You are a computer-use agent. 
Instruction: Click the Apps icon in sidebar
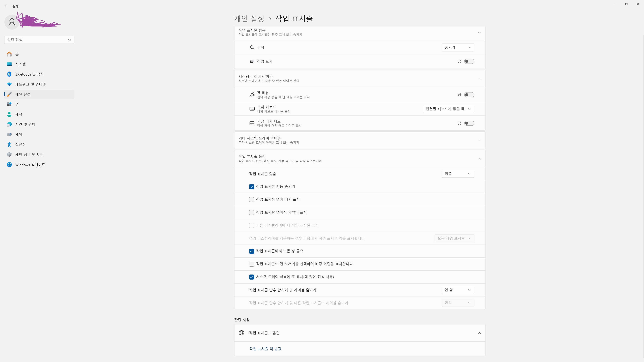[x=9, y=104]
